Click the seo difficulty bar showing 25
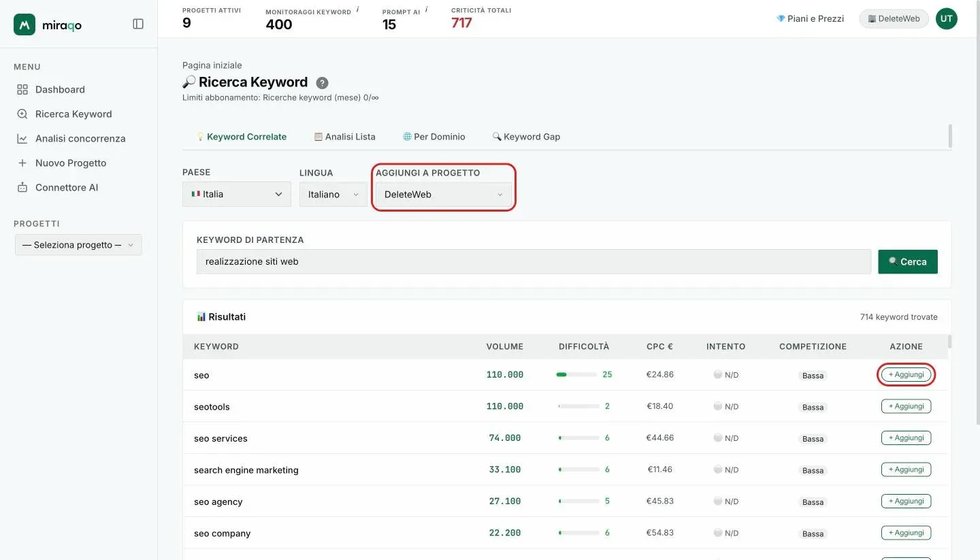980x560 pixels. [x=576, y=374]
